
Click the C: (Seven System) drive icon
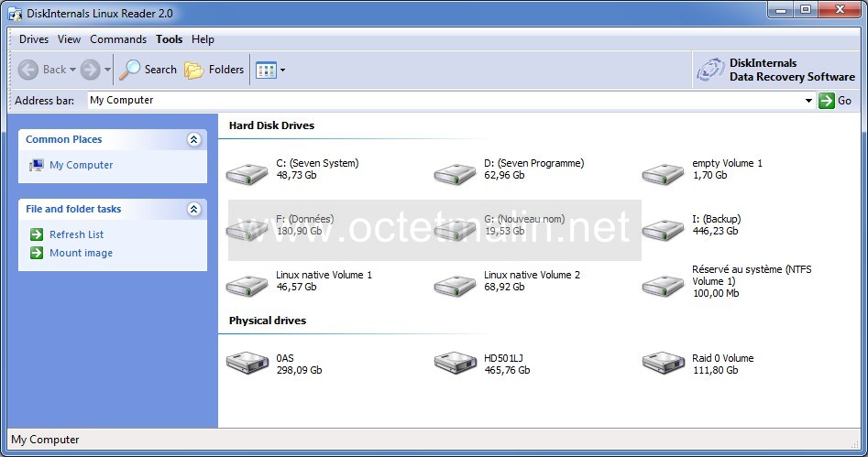[x=247, y=174]
